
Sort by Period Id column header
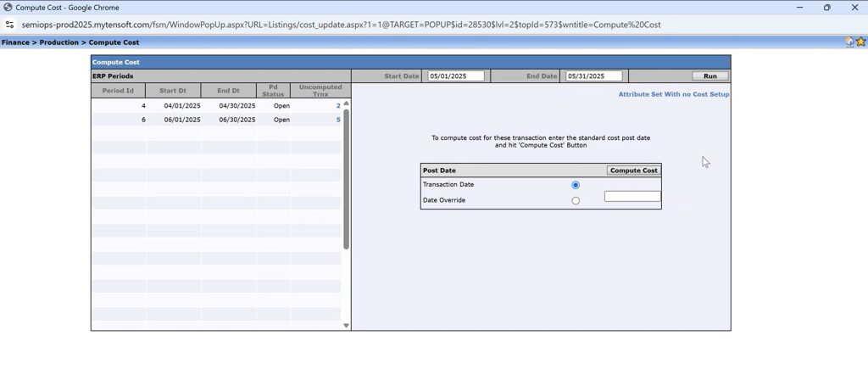(118, 90)
